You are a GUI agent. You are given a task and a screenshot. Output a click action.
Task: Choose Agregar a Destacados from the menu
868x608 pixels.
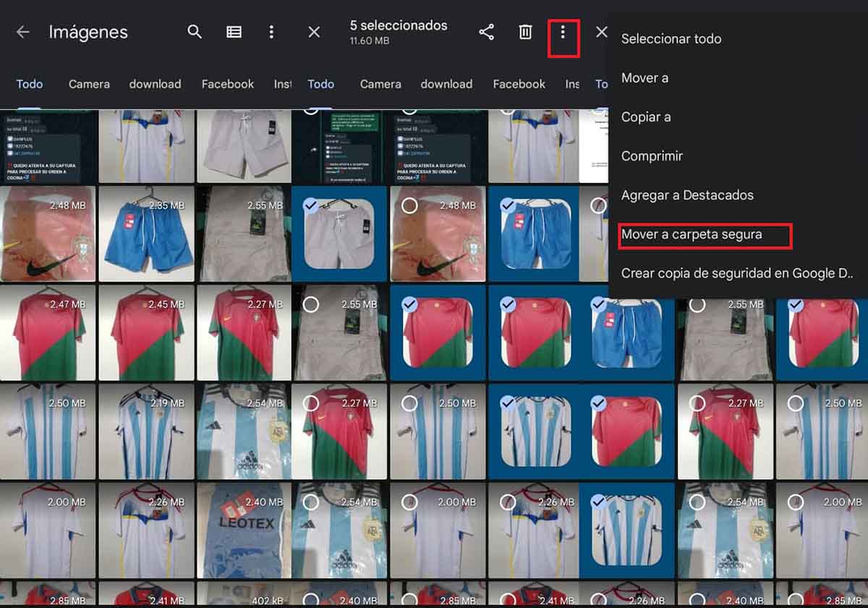687,195
